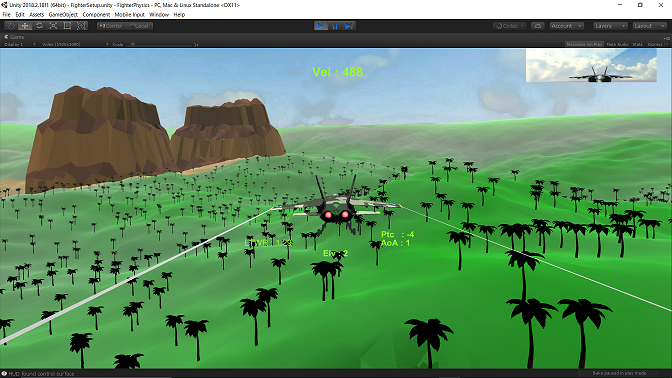Click the 'Bake paused in play mode' status
This screenshot has height=378, width=672.
point(619,373)
